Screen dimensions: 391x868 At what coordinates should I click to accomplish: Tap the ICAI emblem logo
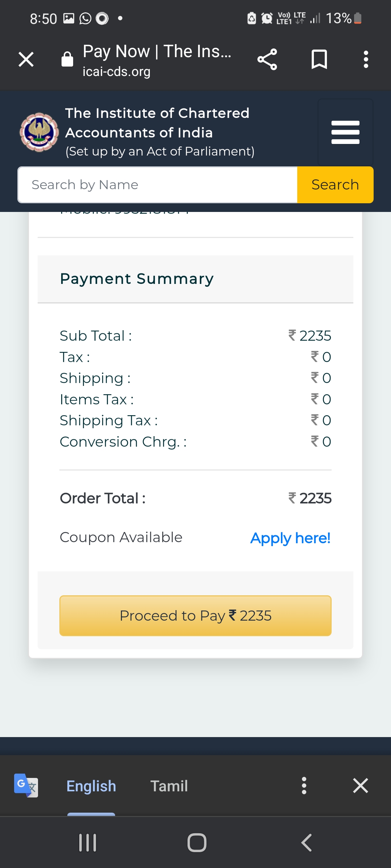(x=39, y=132)
